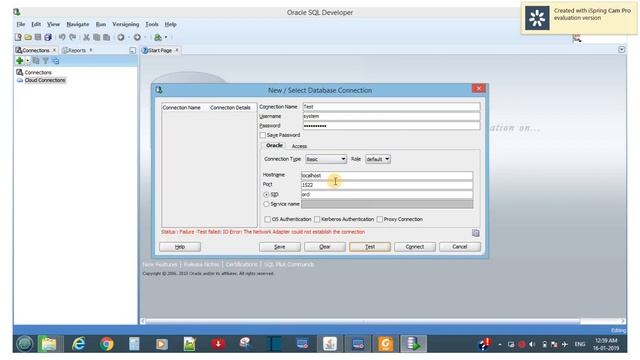Image resolution: width=640 pixels, height=360 pixels.
Task: Click the Refresh icon in Connections panel
Action: (x=36, y=61)
